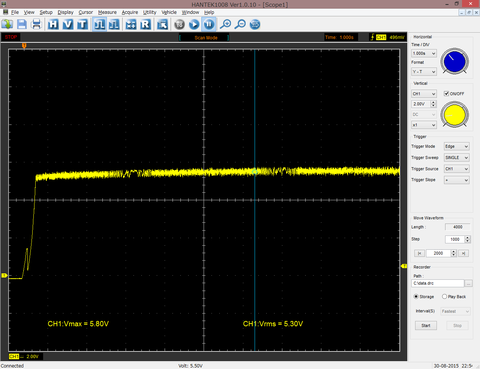Click the Print toolbar icon
480x369 pixels.
pos(36,24)
